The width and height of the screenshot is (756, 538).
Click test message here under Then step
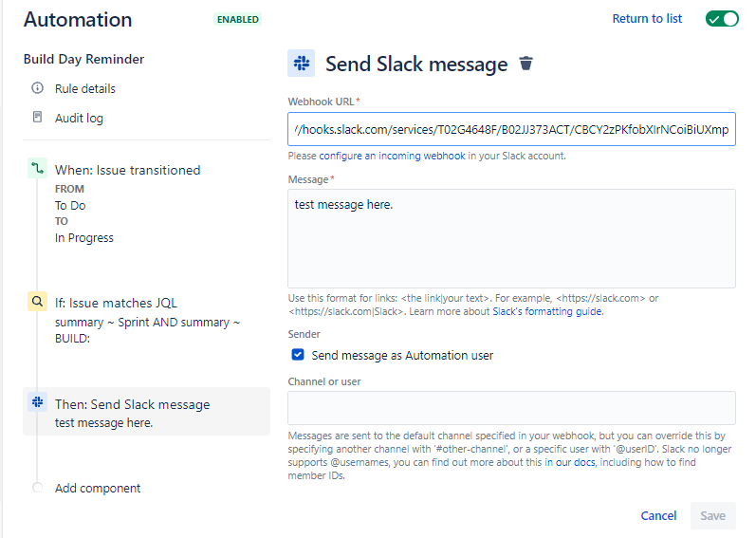click(x=103, y=423)
